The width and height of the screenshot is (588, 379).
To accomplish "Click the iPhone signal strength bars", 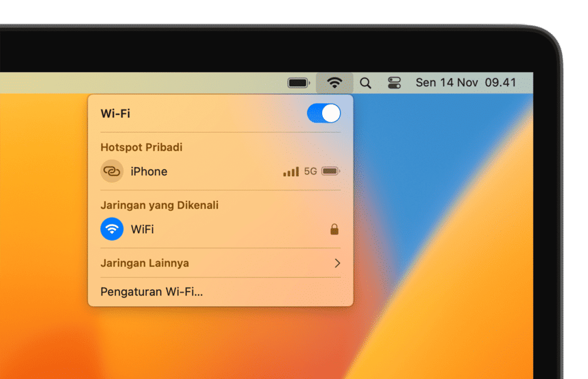I will [292, 172].
